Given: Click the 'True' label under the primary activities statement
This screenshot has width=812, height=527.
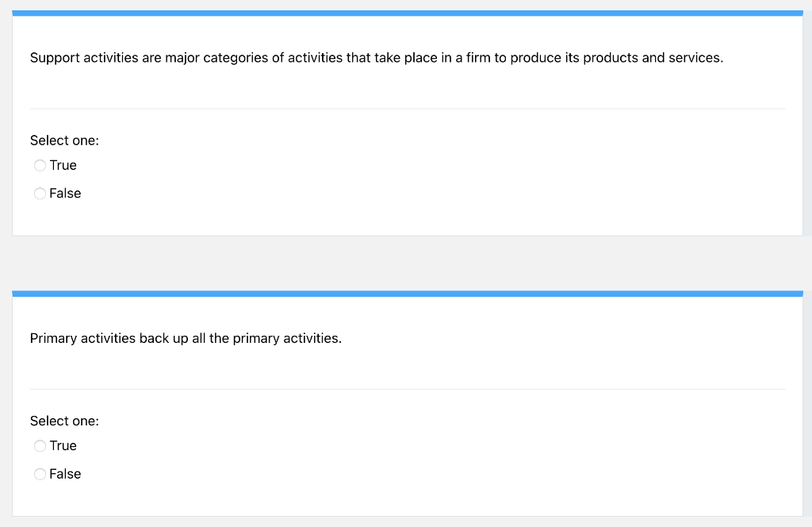Looking at the screenshot, I should [63, 446].
